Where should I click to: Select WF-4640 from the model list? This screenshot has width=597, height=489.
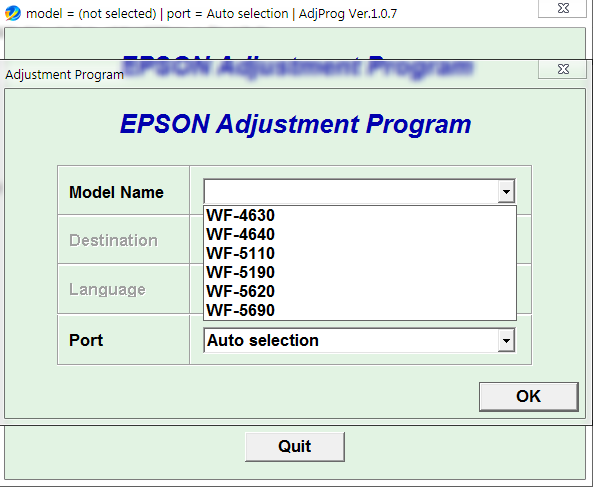pos(359,235)
